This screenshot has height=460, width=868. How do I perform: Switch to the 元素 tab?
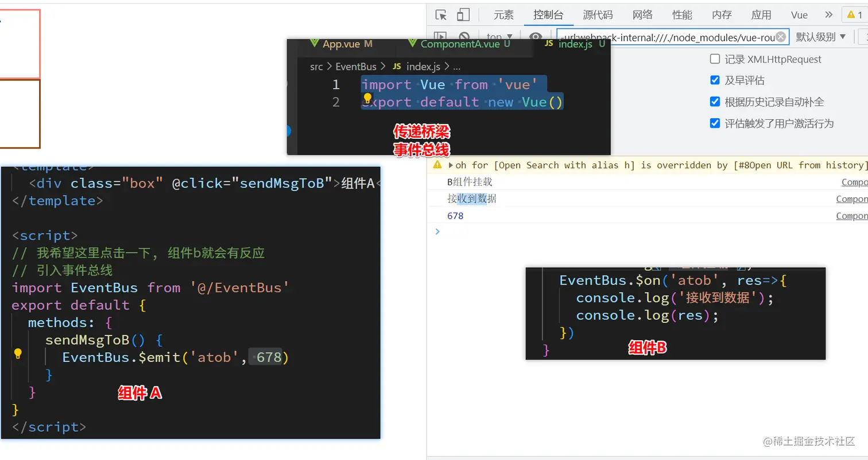(x=504, y=15)
